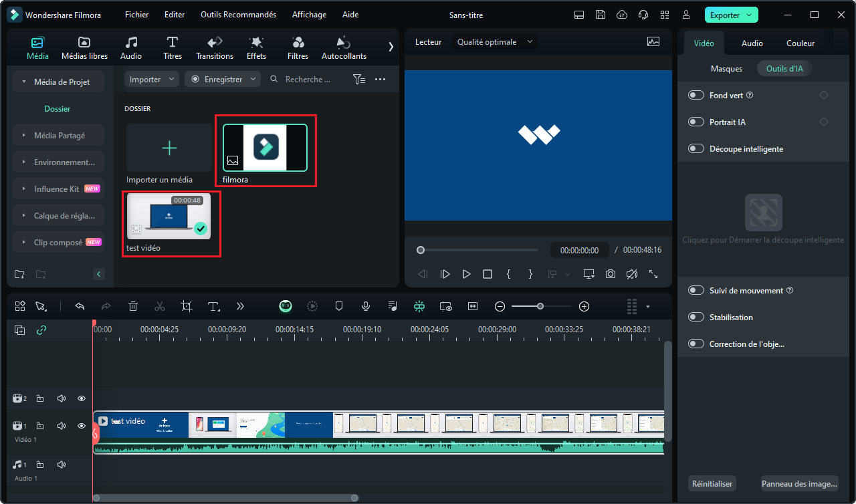
Task: Click the new folder icon at bottom left
Action: 19,274
